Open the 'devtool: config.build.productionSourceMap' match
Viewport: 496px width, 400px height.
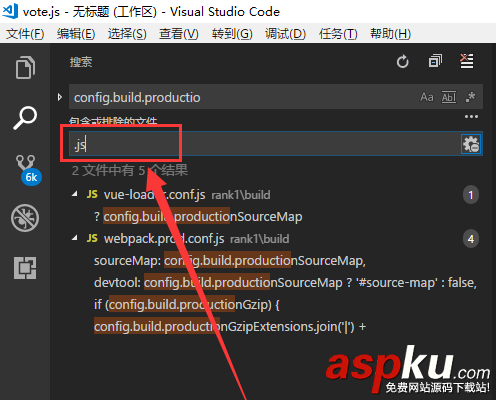pyautogui.click(x=285, y=283)
